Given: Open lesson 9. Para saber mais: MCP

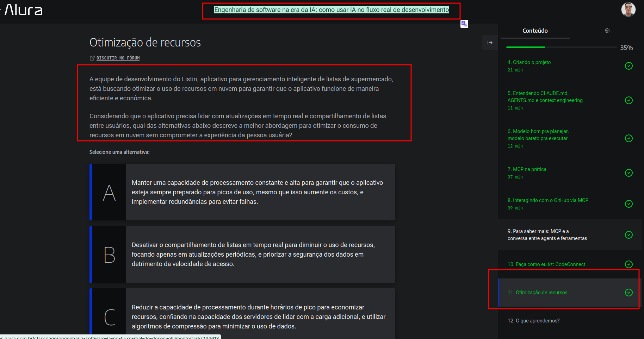Looking at the screenshot, I should pyautogui.click(x=547, y=235).
